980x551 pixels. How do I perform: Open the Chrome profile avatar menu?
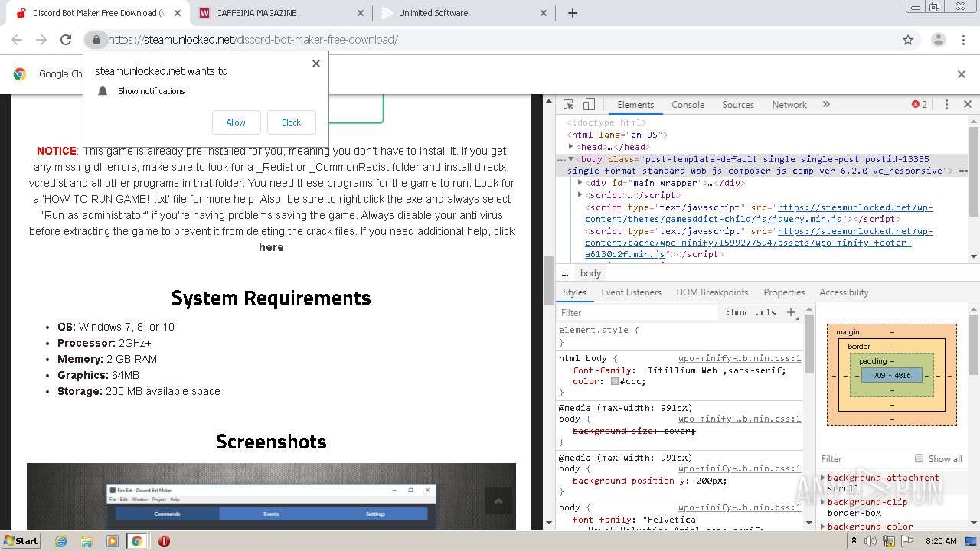[938, 40]
